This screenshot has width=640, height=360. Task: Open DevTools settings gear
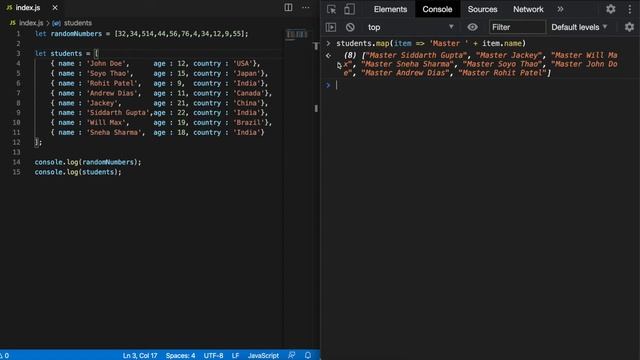point(611,9)
